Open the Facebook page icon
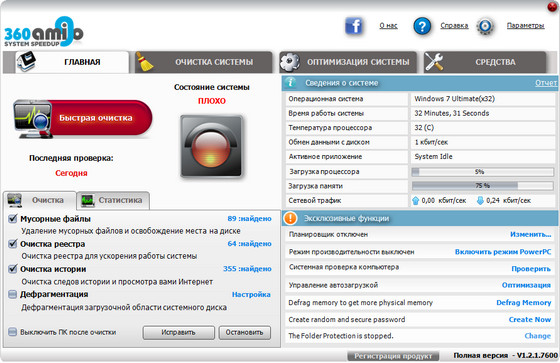Screen dimensions: 560x363 [x=354, y=26]
